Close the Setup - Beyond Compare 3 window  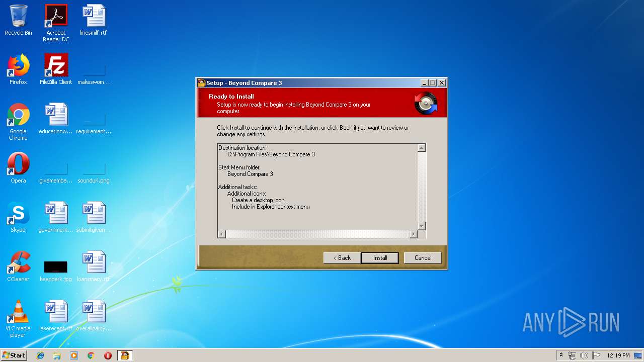click(x=442, y=83)
